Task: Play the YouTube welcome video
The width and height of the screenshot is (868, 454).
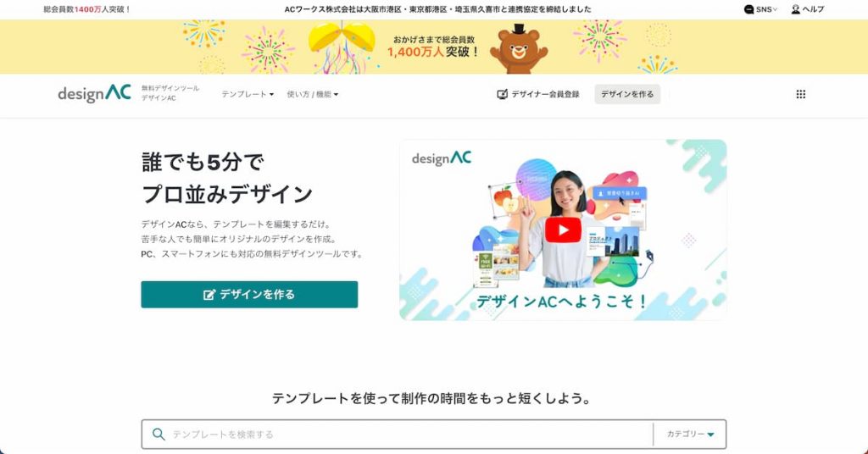Action: click(x=563, y=230)
